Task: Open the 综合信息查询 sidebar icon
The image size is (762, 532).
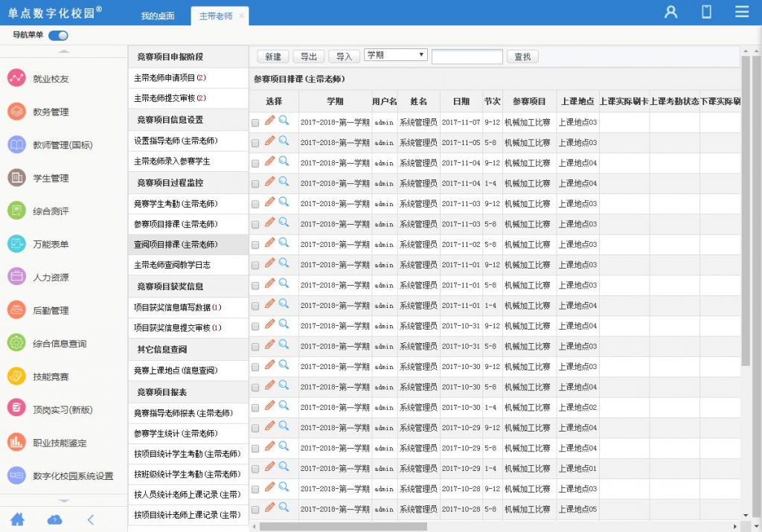Action: 16,343
